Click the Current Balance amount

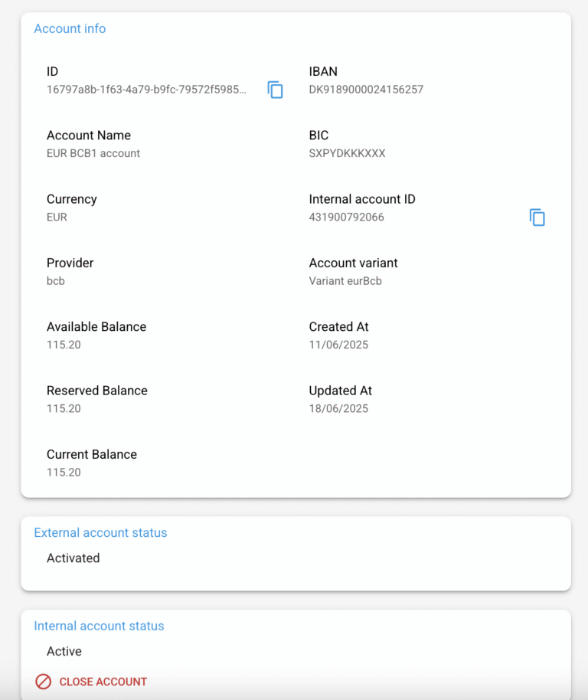point(64,473)
